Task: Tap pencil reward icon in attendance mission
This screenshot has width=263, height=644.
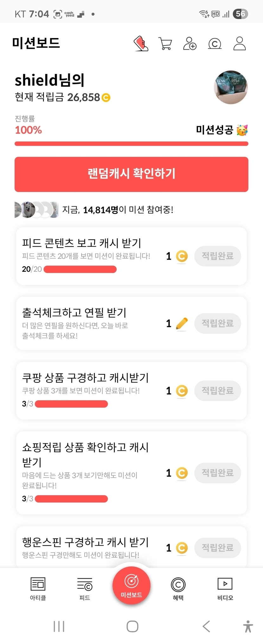Action: coord(182,324)
